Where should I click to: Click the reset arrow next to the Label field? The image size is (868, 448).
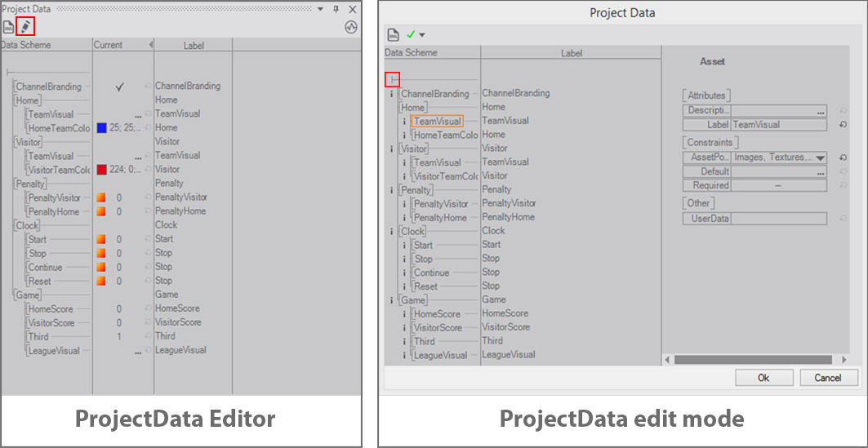pyautogui.click(x=840, y=125)
